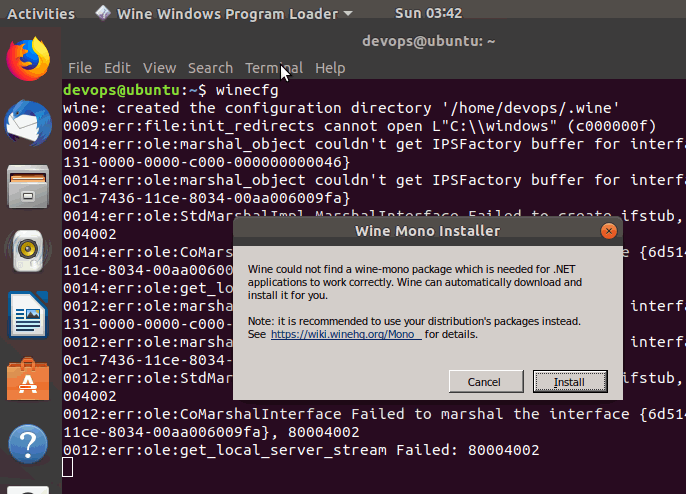Image resolution: width=686 pixels, height=494 pixels.
Task: Click 'get_local_server_stream Failed: 80004002' line
Action: [301, 450]
